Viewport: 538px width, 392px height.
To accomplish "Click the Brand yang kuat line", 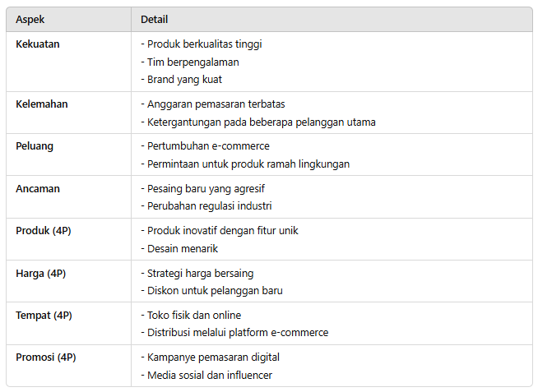I will coord(184,80).
